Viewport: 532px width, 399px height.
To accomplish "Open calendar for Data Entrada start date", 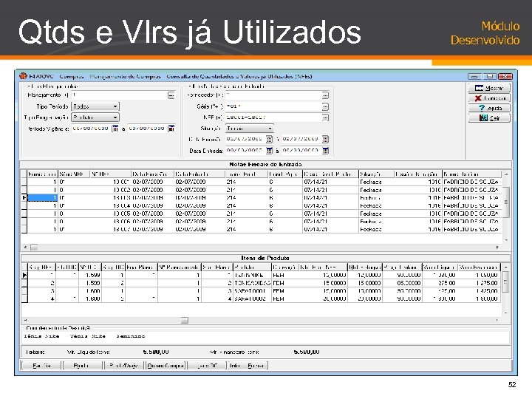I will coord(269,150).
